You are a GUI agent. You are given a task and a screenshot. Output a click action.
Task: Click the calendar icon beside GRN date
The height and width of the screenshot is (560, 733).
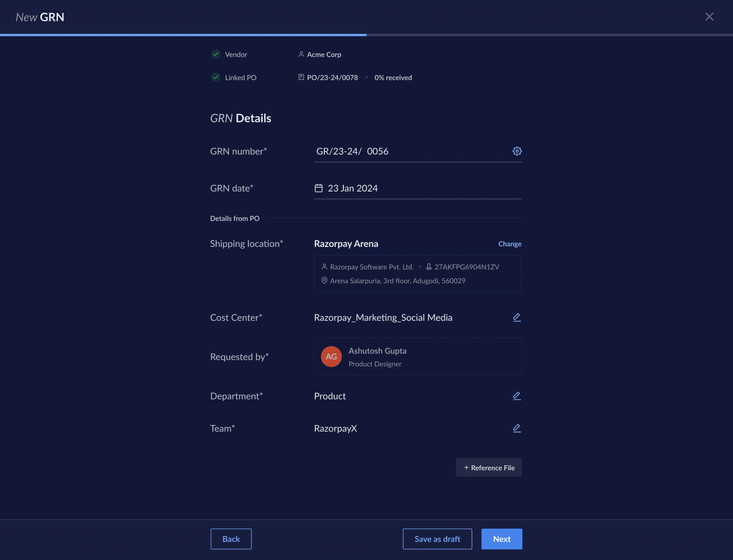click(x=319, y=188)
